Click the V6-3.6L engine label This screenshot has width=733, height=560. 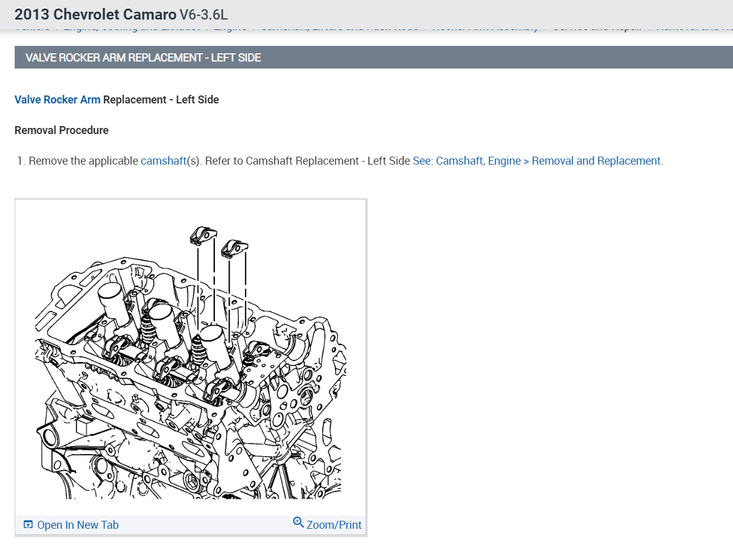tap(204, 15)
